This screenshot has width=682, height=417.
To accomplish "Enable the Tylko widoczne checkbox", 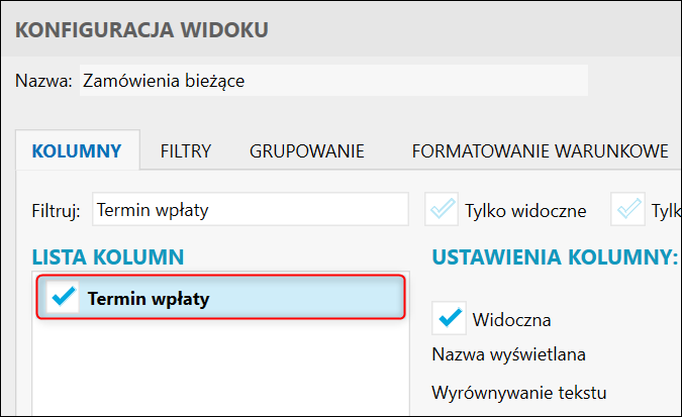I will (443, 210).
